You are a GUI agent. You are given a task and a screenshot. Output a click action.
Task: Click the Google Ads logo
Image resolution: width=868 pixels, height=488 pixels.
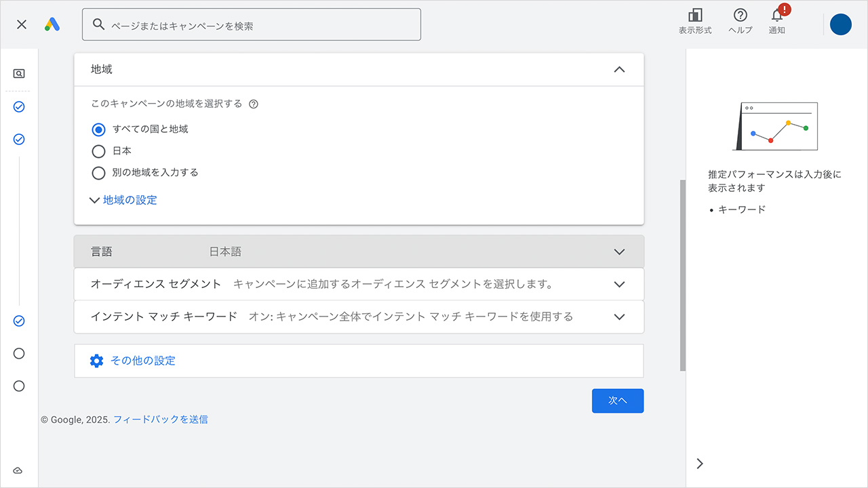tap(52, 24)
